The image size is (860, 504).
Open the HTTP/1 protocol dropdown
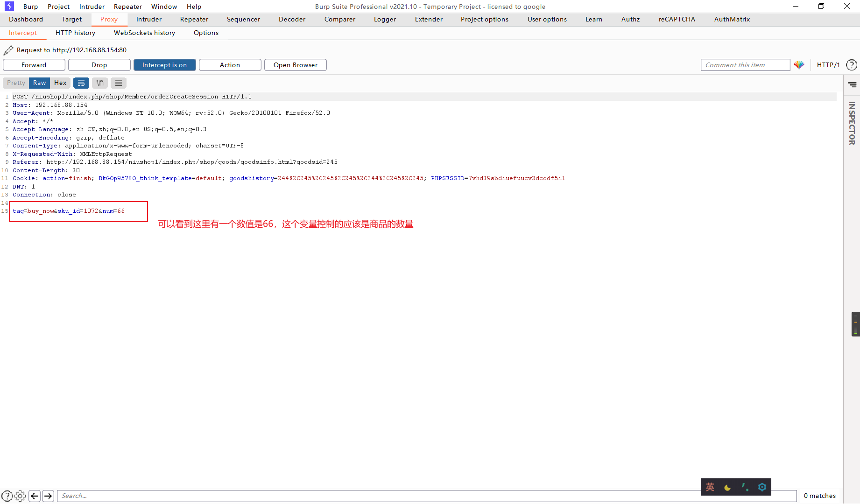828,65
